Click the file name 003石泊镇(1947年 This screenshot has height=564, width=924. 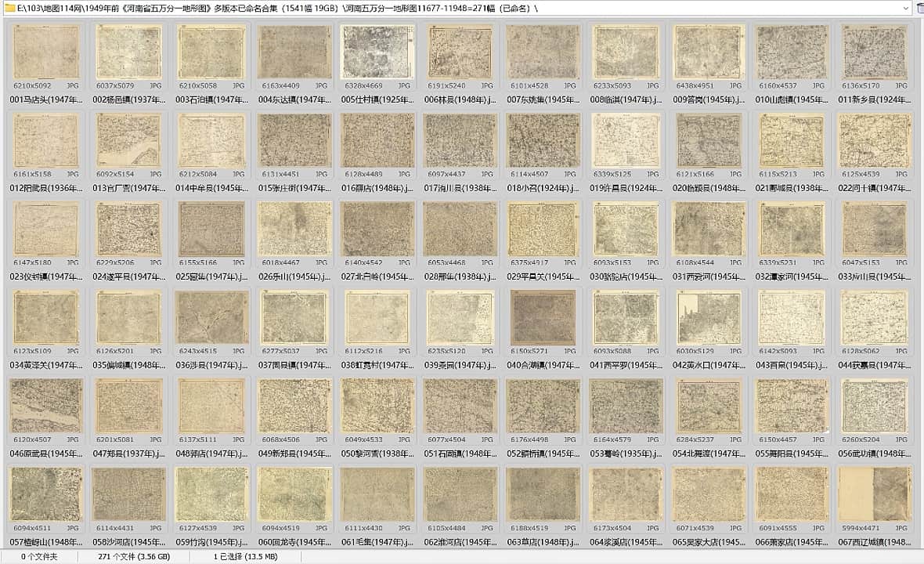point(212,100)
